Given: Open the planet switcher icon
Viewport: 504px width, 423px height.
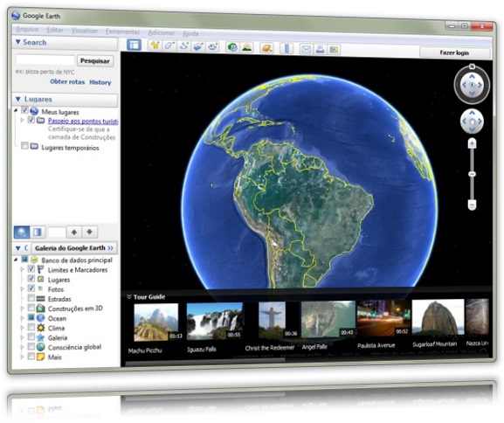Looking at the screenshot, I should (x=266, y=48).
